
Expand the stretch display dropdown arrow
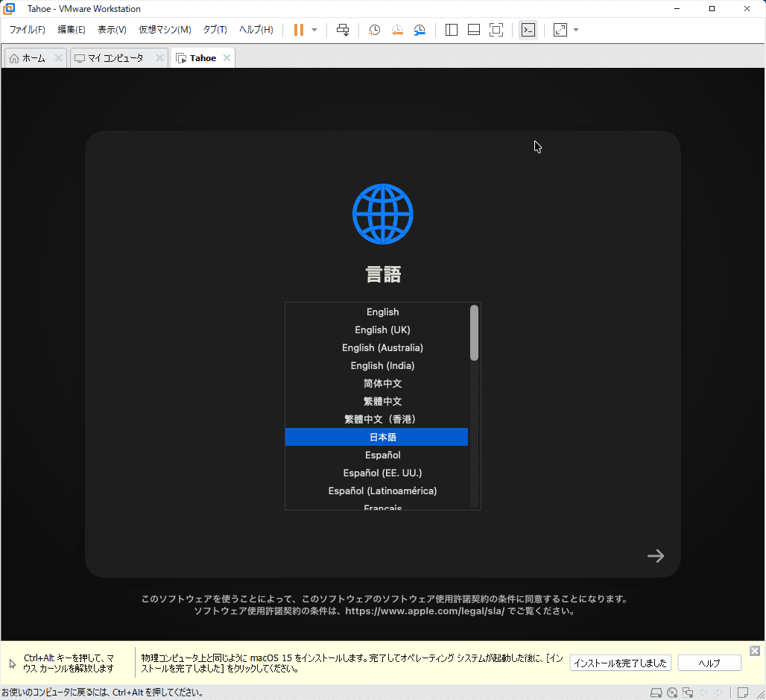576,30
